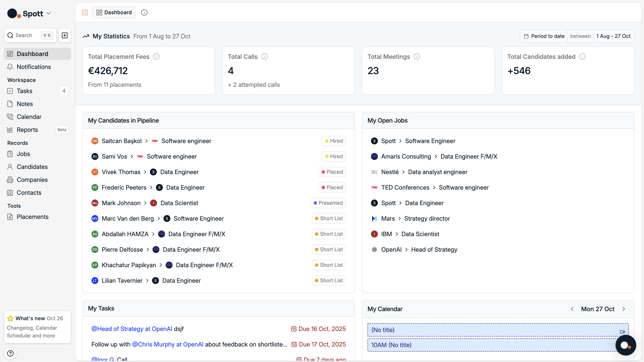Collapse the sidebar with the panel toggle
644x362 pixels.
click(85, 12)
